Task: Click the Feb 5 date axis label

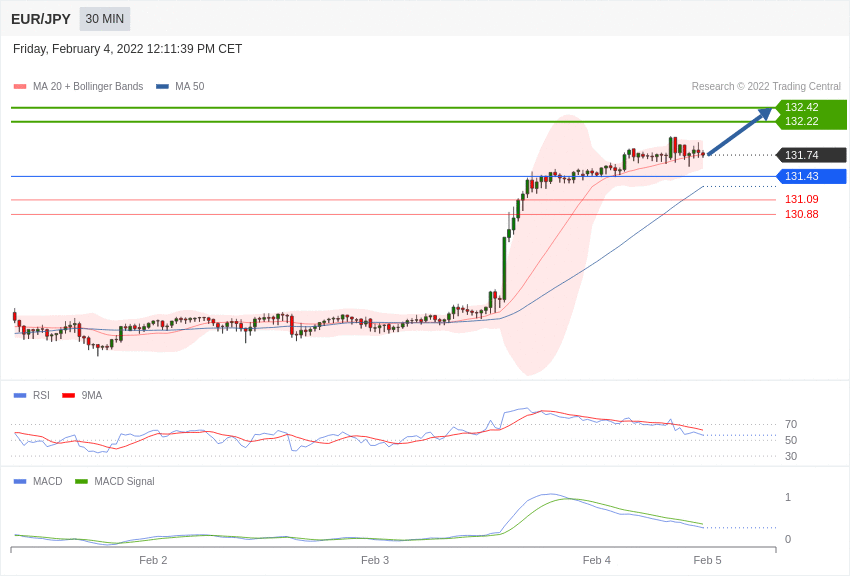Action: click(707, 560)
